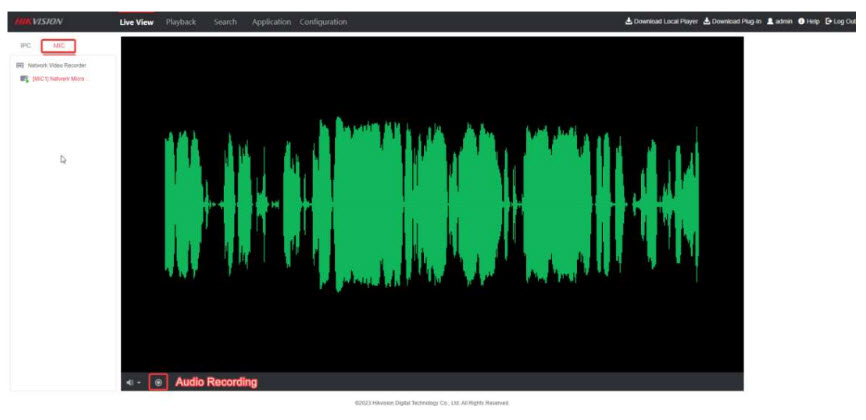Open the Search menu

point(225,22)
